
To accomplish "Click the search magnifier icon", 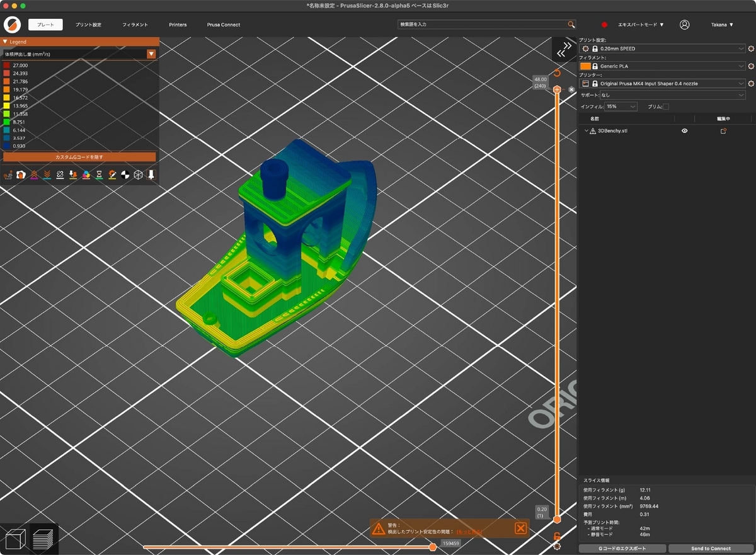I will (571, 25).
